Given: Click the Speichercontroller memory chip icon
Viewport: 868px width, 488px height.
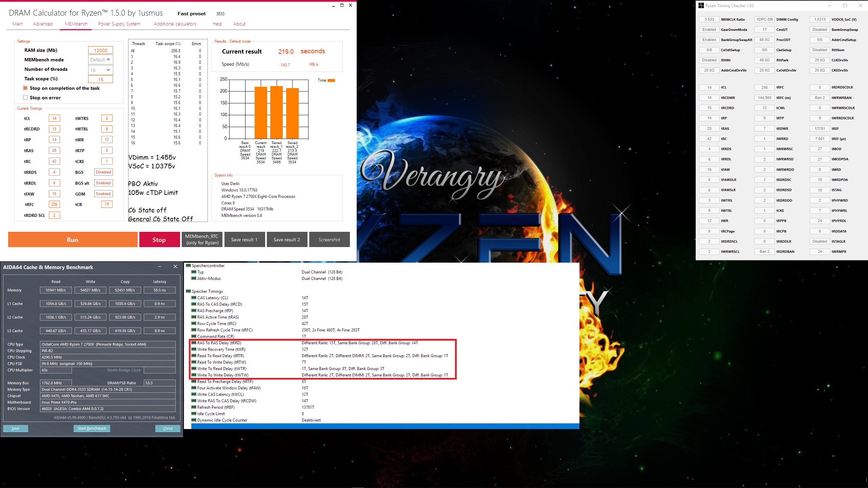Looking at the screenshot, I should pos(189,265).
